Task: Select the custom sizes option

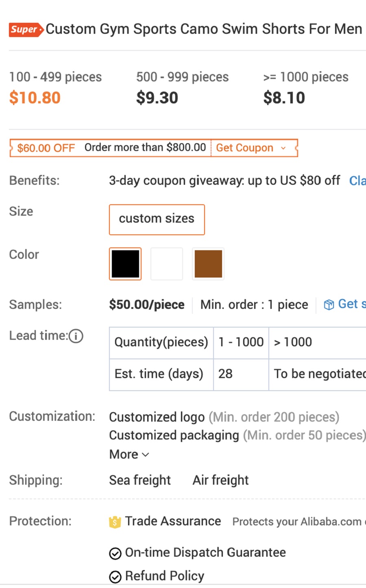Action: tap(157, 220)
